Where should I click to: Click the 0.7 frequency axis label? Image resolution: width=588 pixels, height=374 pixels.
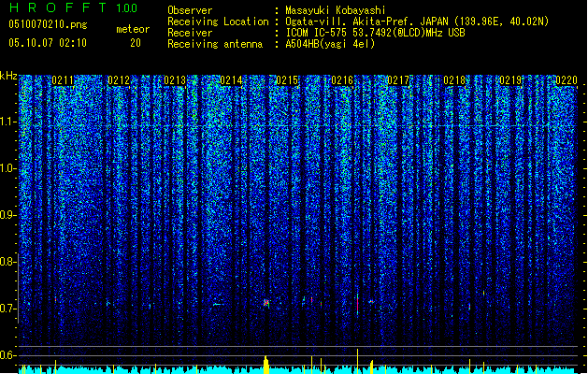8,309
